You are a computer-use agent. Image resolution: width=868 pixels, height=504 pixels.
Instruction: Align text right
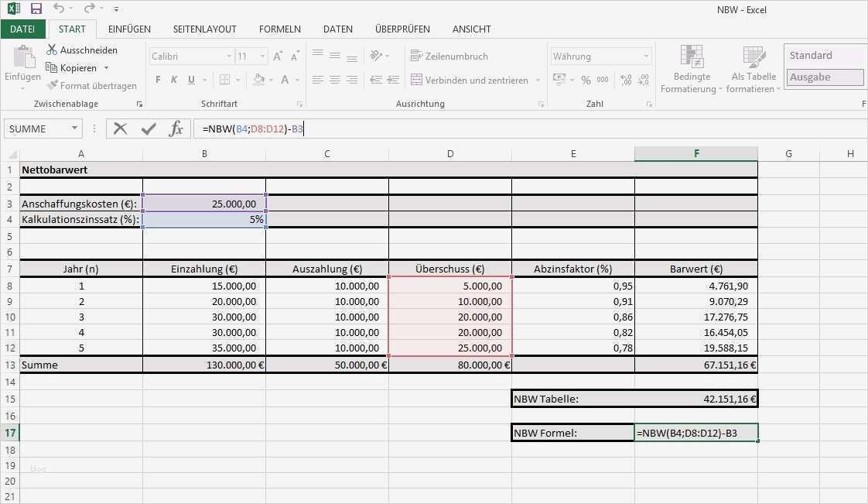coord(352,80)
